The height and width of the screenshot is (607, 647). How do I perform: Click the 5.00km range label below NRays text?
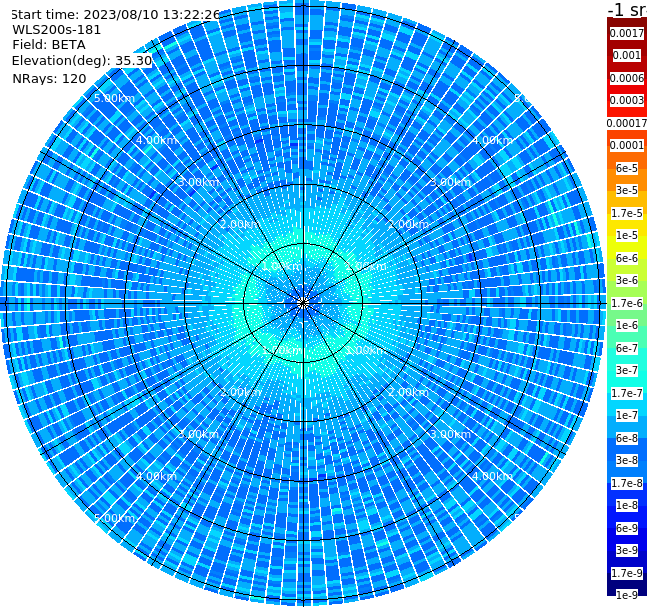(114, 98)
